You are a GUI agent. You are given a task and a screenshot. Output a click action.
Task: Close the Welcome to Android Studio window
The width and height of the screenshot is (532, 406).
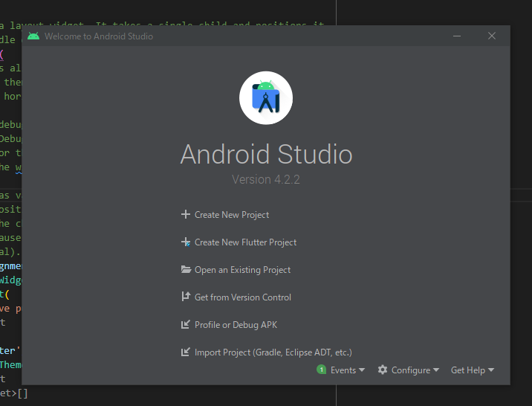pos(492,36)
